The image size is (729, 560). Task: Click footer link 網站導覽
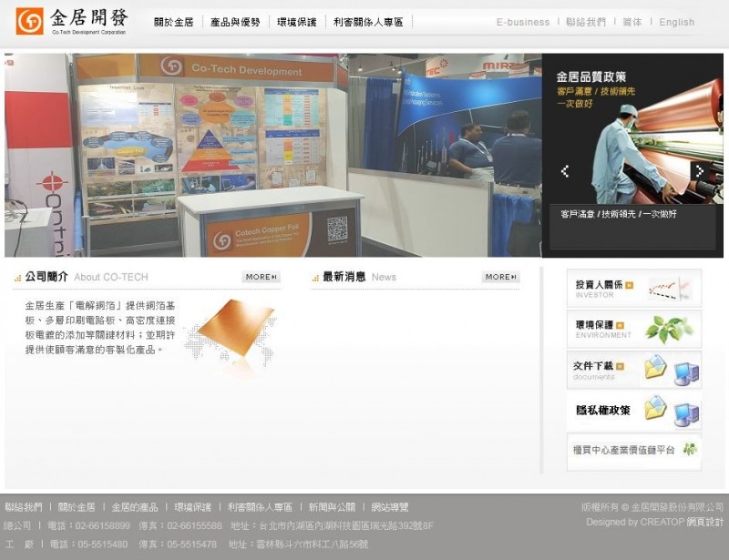pos(390,507)
